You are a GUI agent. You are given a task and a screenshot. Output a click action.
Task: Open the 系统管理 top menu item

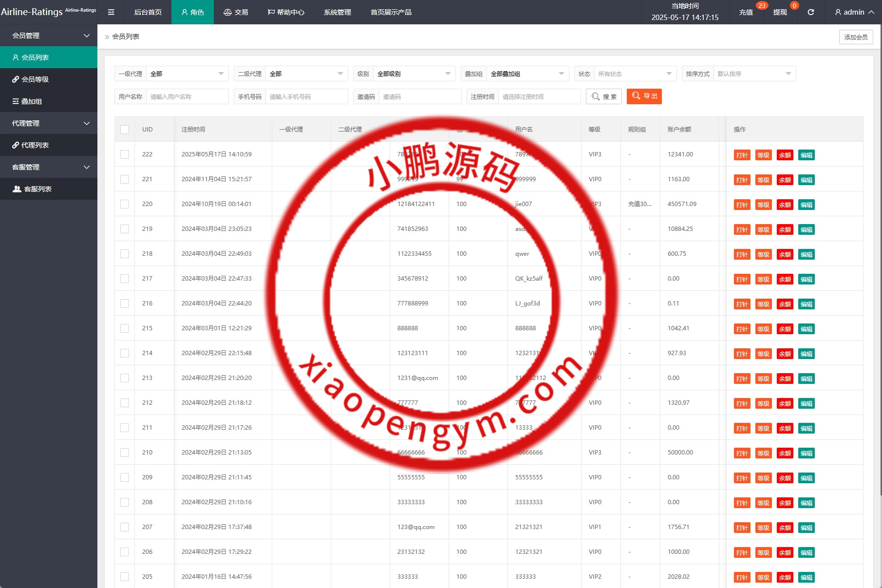pos(337,12)
